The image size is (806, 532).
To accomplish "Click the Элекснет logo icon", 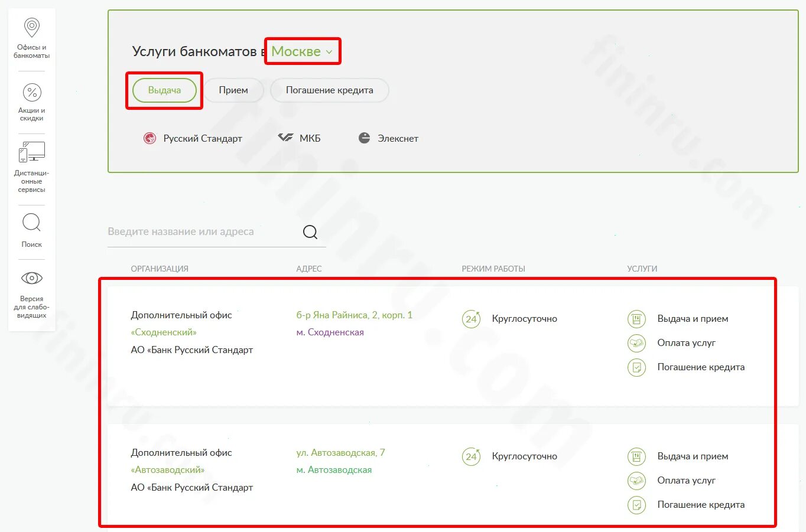I will tap(365, 138).
